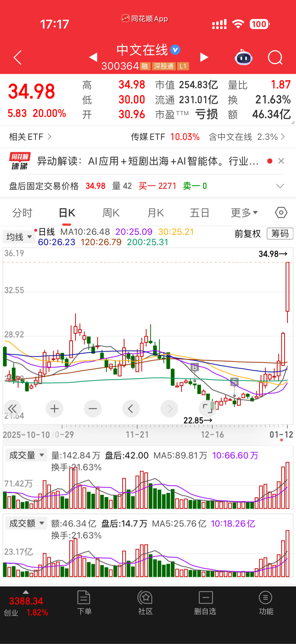This screenshot has width=296, height=644.
Task: Open the 同花顺速递 logo
Action: (x=20, y=161)
